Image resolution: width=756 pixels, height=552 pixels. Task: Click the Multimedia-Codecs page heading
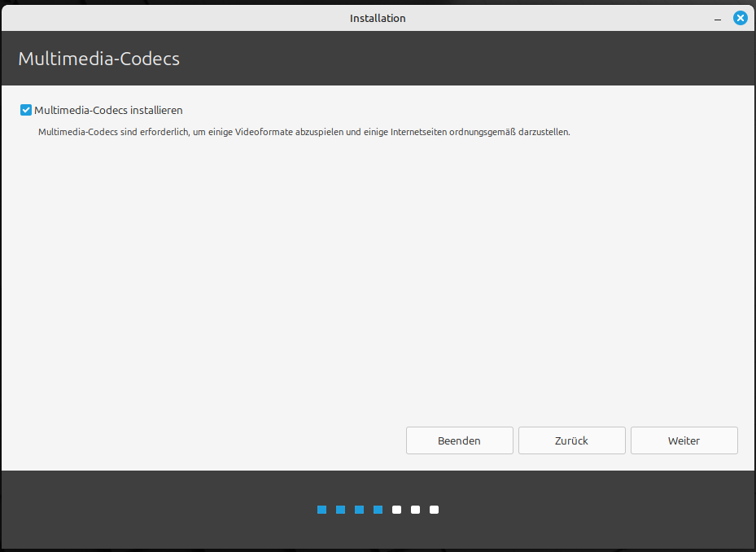tap(98, 59)
